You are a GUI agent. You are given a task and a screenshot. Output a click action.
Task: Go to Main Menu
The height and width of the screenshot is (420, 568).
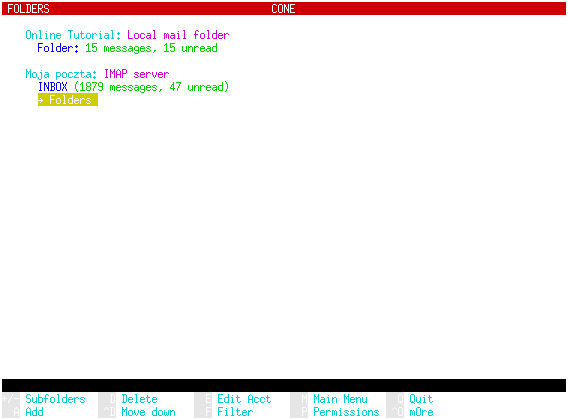[341, 399]
